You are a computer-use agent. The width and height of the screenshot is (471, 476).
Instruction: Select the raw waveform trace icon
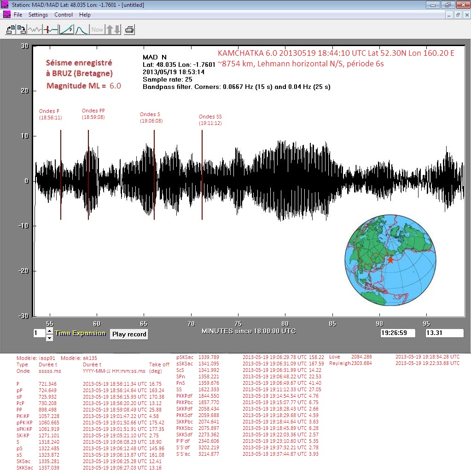35,29
